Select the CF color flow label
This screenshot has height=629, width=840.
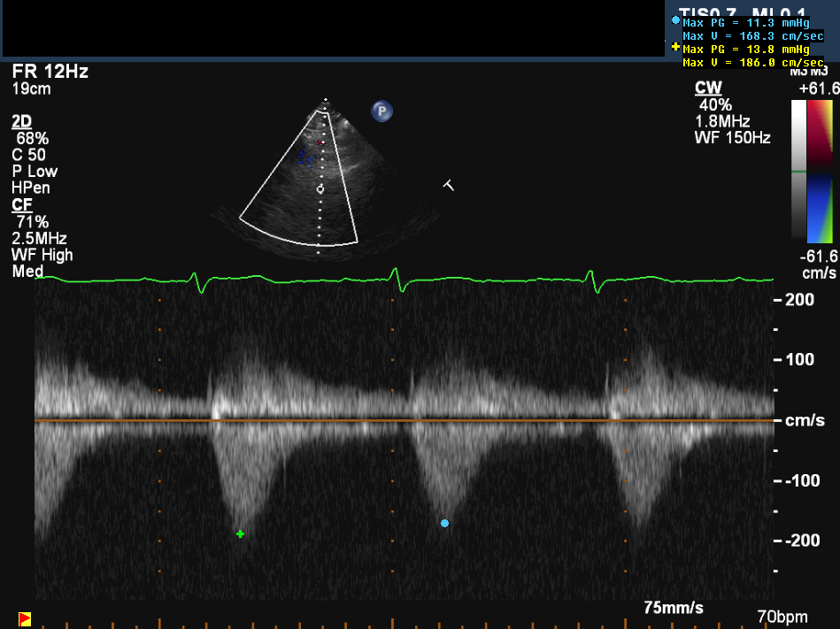tap(21, 205)
